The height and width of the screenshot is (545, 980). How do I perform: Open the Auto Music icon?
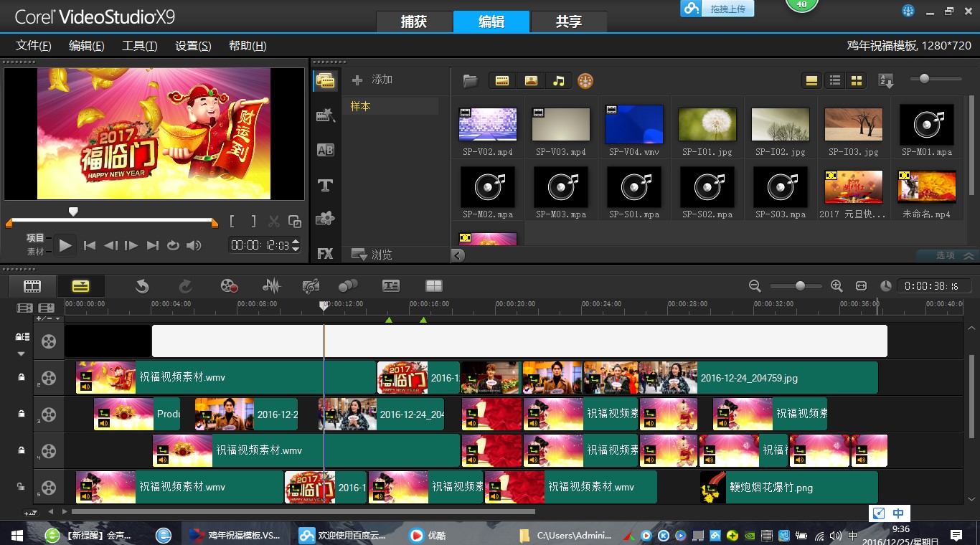point(311,286)
